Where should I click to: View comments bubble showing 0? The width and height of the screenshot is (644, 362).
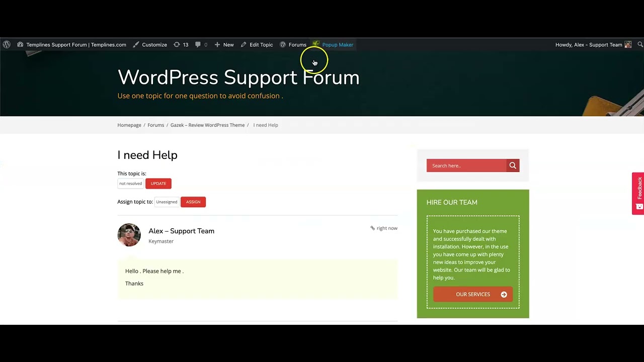(x=201, y=45)
